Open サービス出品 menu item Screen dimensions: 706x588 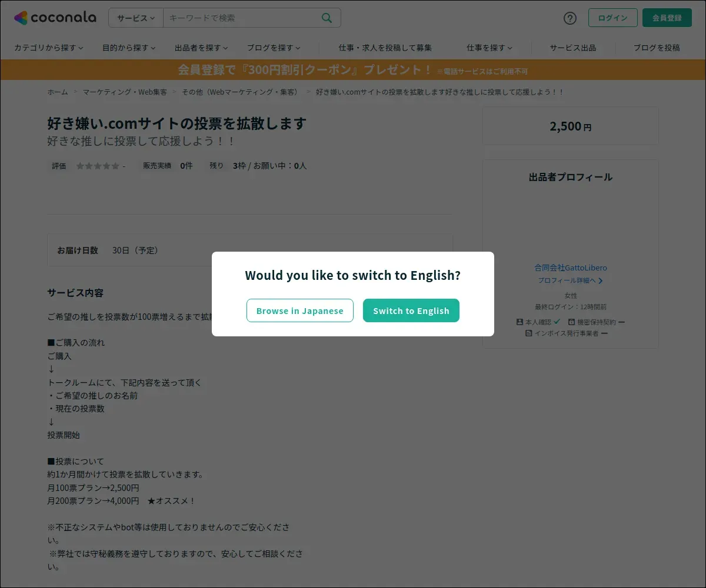pos(573,48)
